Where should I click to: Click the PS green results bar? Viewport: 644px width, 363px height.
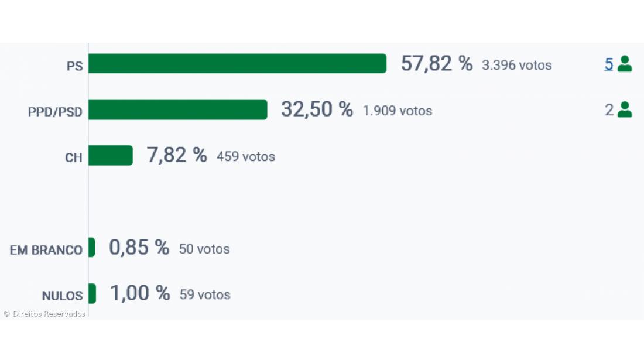(x=237, y=64)
